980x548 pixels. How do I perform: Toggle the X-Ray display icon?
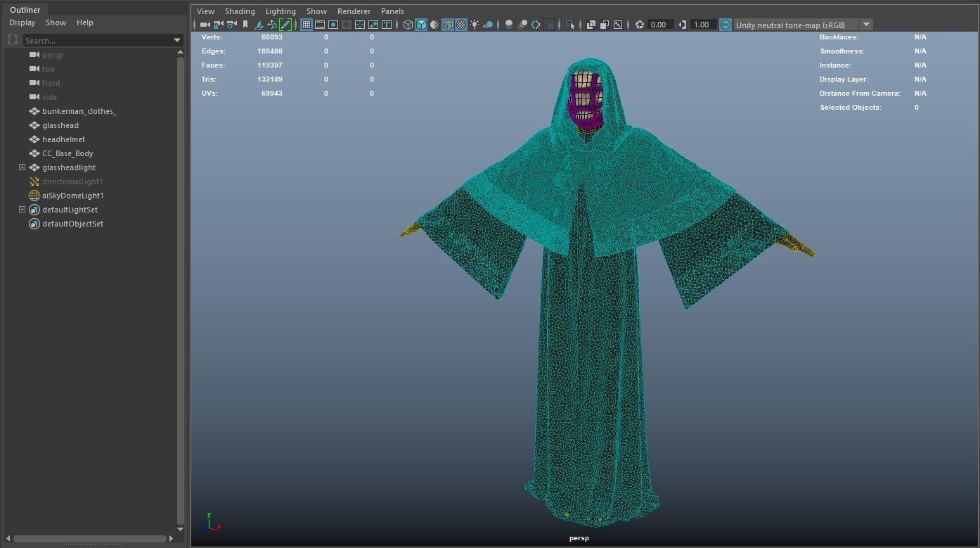[x=591, y=25]
